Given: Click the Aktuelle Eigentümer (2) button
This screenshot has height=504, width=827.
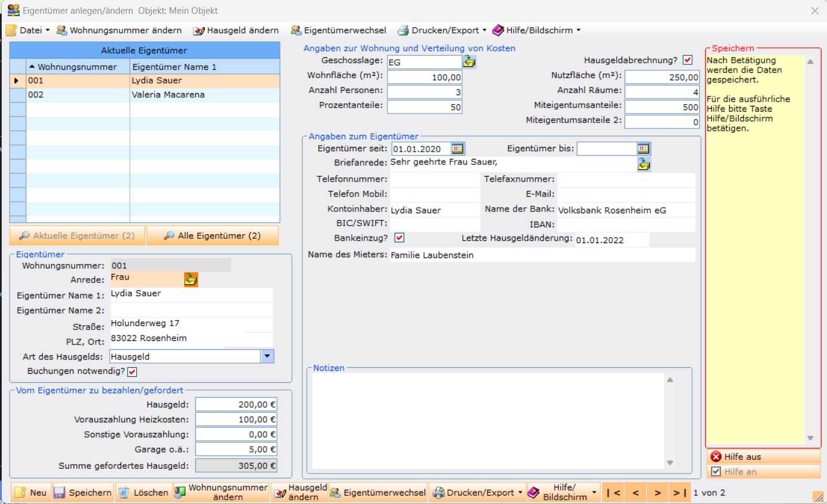Looking at the screenshot, I should (x=78, y=235).
